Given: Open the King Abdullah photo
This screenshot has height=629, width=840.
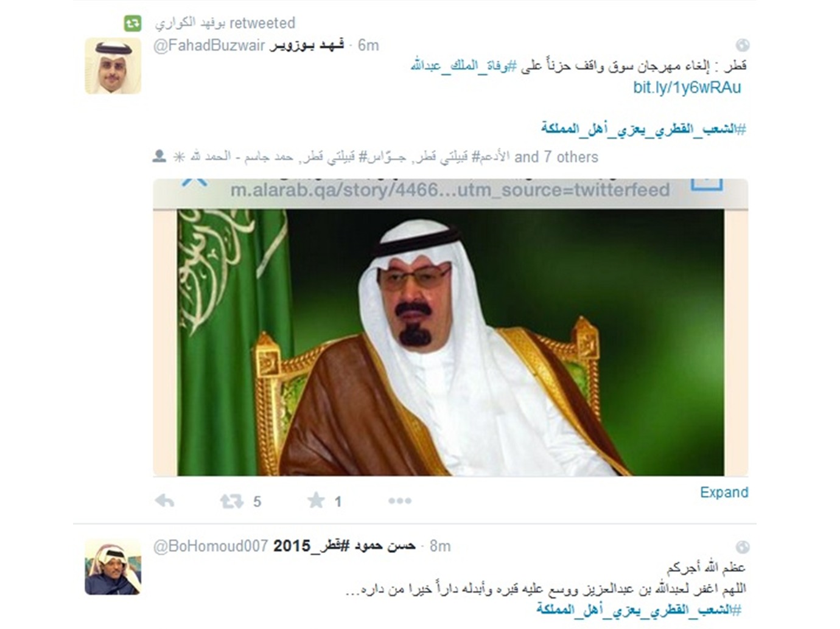Looking at the screenshot, I should [450, 342].
